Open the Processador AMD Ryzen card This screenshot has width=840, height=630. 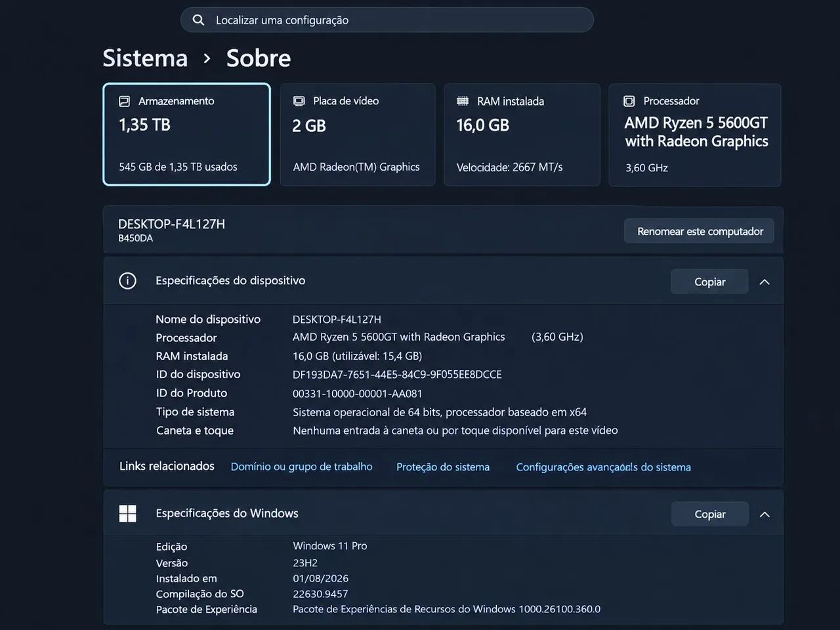(x=695, y=135)
